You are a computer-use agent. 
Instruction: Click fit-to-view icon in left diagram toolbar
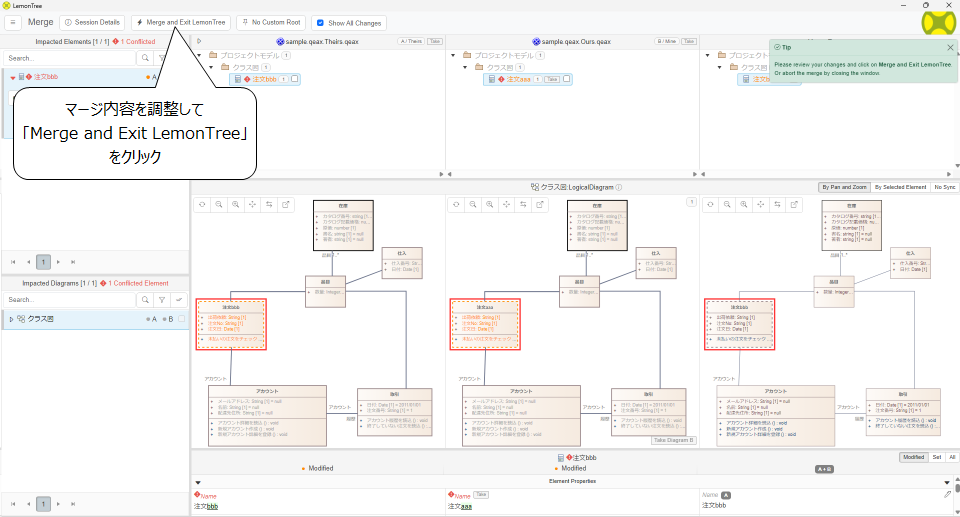coord(252,204)
